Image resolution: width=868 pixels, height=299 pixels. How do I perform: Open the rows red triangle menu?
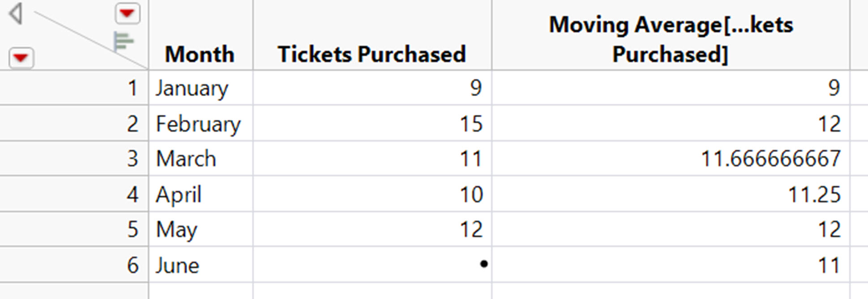point(21,58)
